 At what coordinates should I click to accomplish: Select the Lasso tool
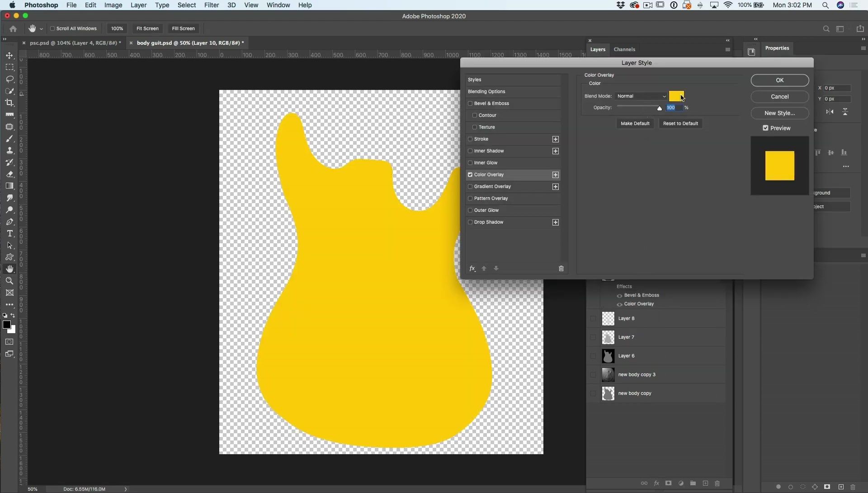(9, 79)
